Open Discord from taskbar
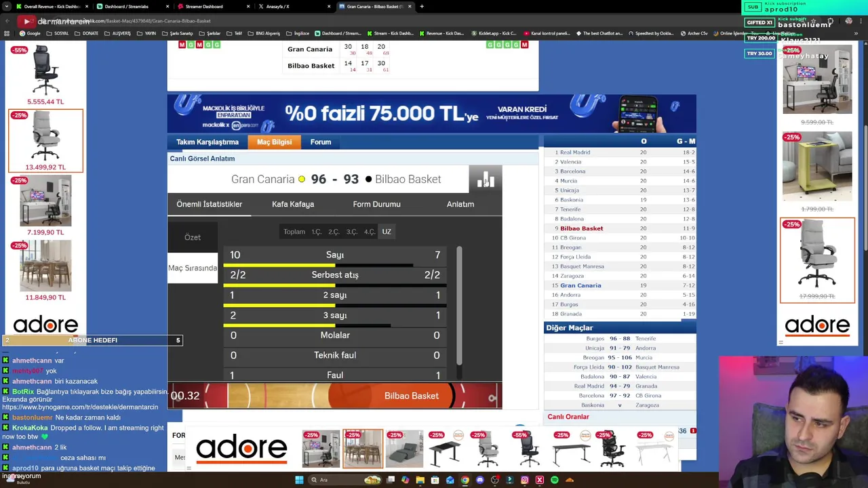 (480, 480)
